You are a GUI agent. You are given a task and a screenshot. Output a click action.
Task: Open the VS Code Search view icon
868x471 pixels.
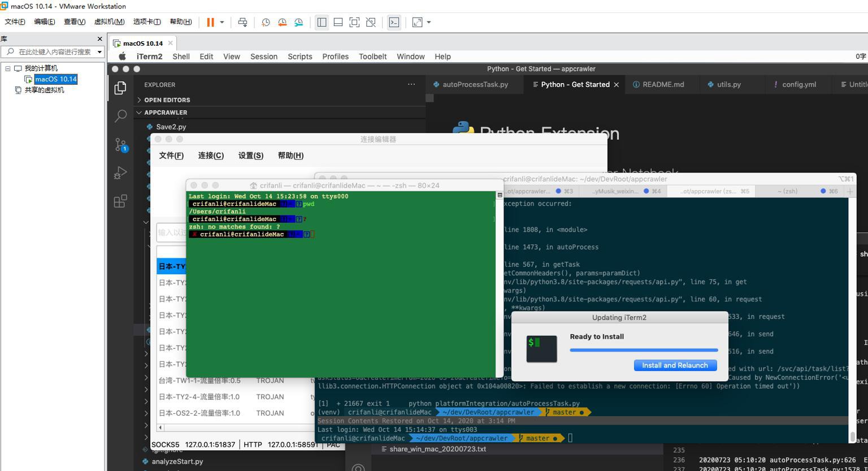(x=120, y=116)
